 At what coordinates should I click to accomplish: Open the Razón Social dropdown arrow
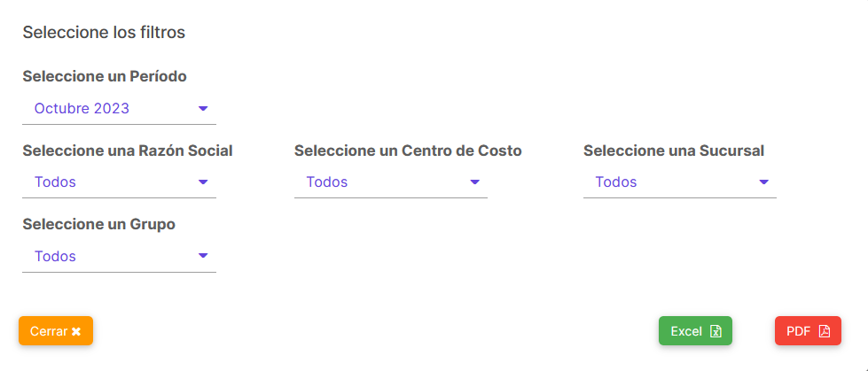203,182
